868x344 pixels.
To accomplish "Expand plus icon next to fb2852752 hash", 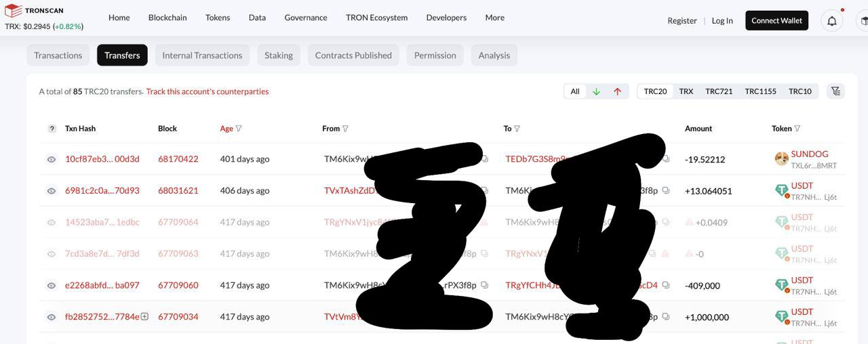I will 144,316.
